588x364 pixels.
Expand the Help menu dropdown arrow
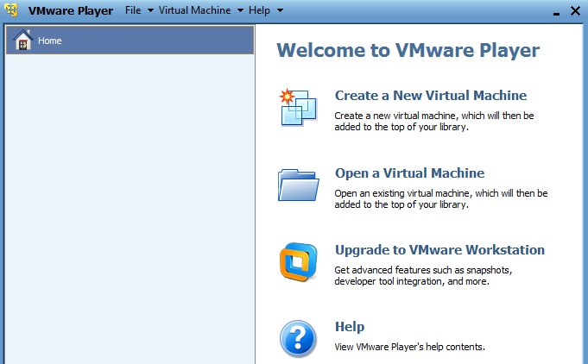point(280,10)
